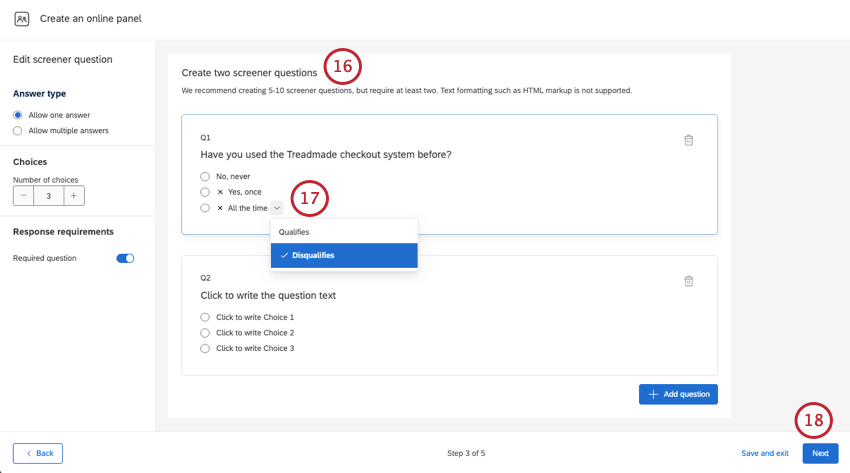The height and width of the screenshot is (473, 850).
Task: Select 'Allow one answer' radio button
Action: point(18,115)
